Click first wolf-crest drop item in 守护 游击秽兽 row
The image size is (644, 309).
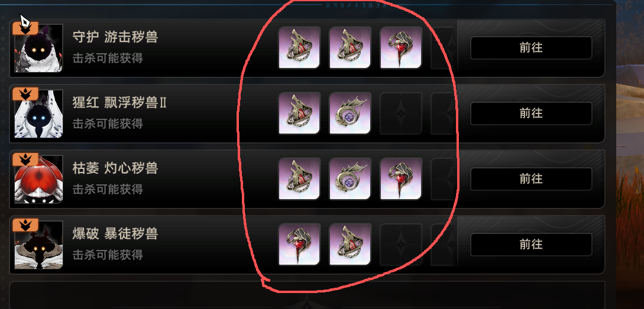[x=299, y=48]
